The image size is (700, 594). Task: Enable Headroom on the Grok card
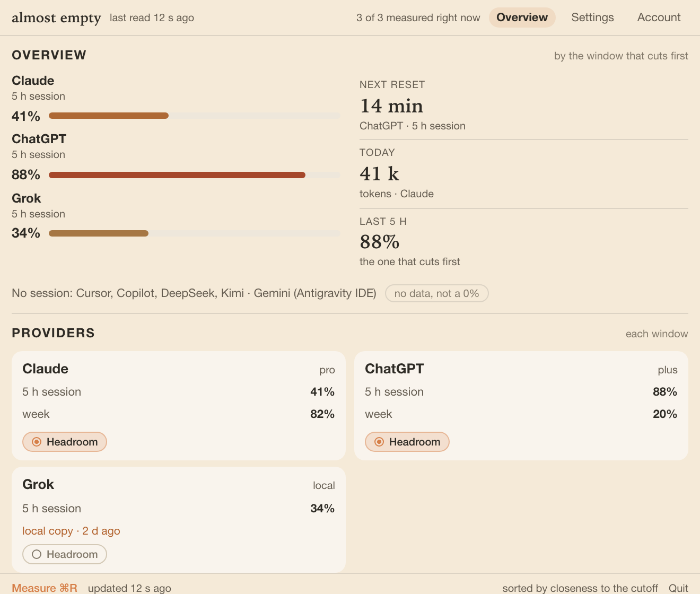coord(64,554)
